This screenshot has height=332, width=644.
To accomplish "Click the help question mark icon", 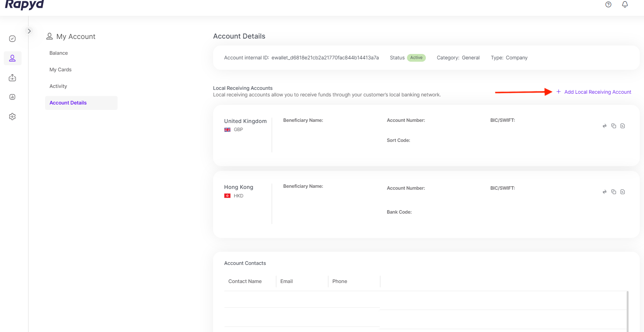I will (608, 5).
